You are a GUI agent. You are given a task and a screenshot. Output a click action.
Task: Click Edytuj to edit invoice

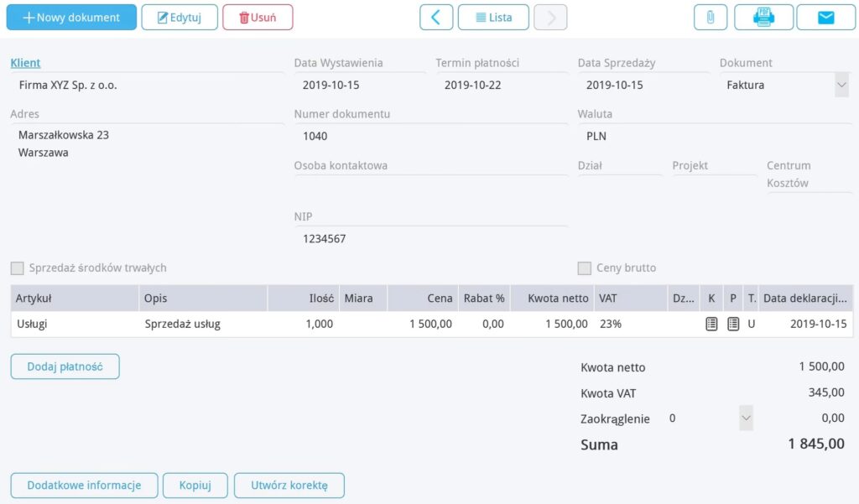tap(180, 17)
